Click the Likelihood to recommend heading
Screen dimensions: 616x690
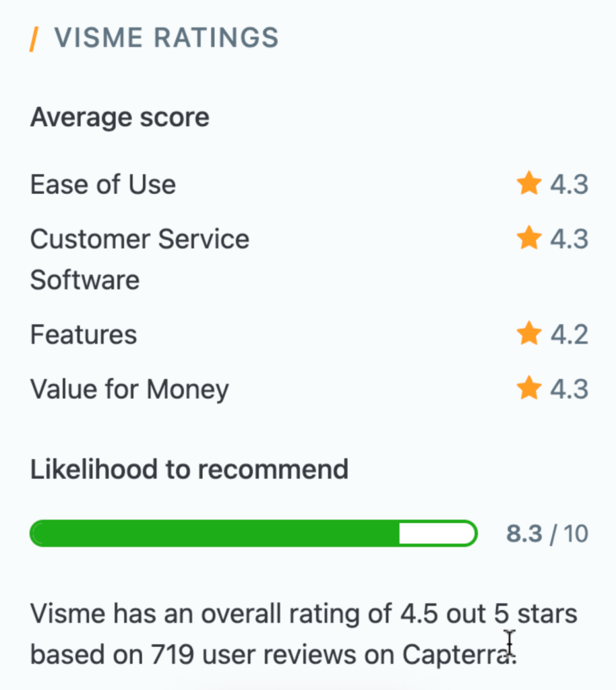(x=189, y=469)
